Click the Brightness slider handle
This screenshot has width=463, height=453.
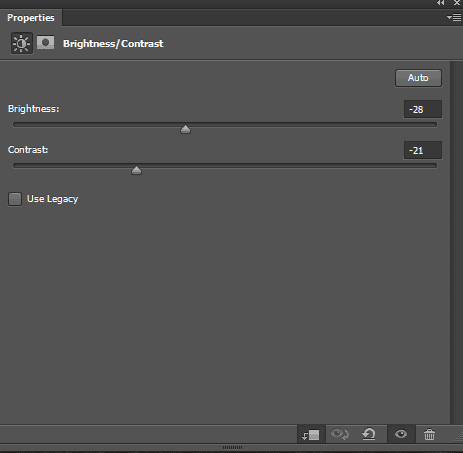tap(185, 129)
